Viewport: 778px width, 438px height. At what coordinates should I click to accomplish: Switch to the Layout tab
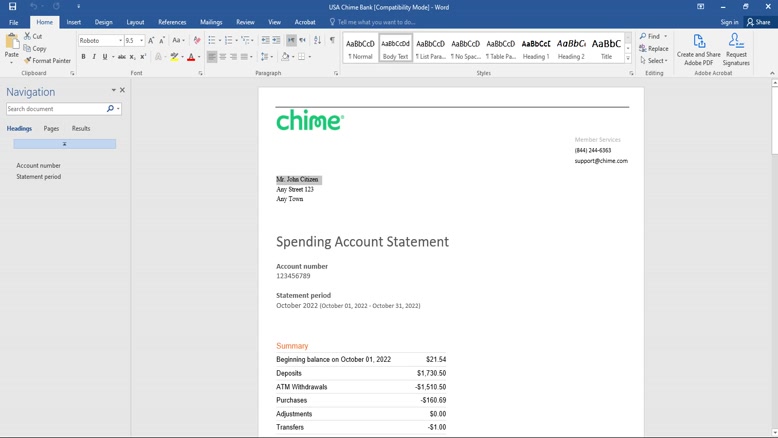[x=135, y=22]
